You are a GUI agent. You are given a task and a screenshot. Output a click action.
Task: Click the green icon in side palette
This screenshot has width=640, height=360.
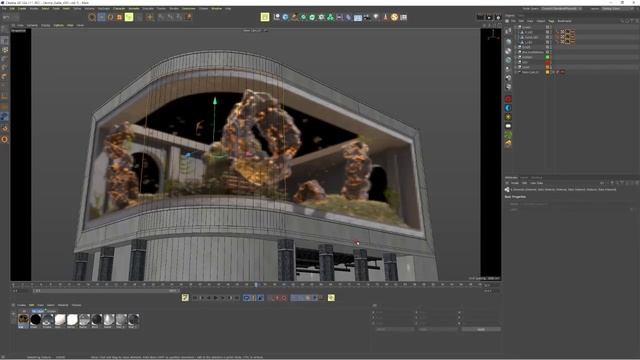click(x=508, y=135)
